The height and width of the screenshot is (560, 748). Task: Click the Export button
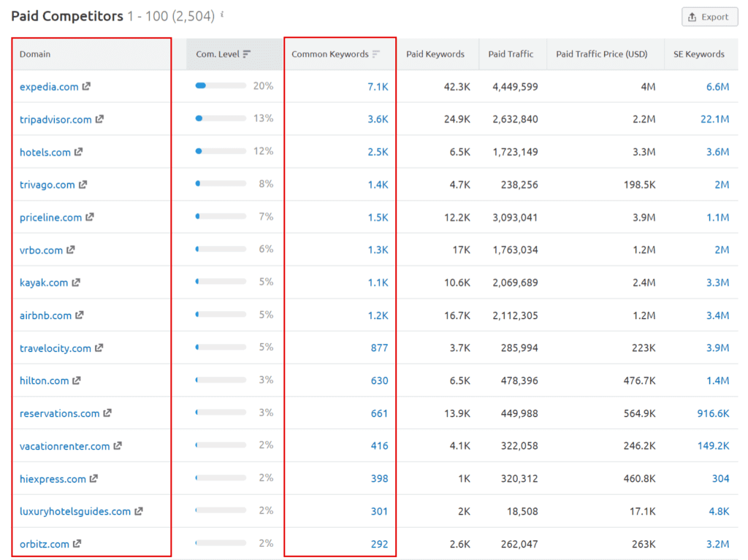pos(709,17)
